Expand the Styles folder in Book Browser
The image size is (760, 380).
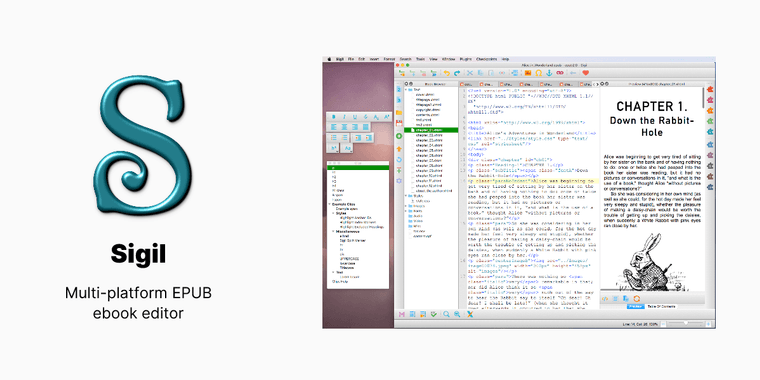pyautogui.click(x=406, y=196)
